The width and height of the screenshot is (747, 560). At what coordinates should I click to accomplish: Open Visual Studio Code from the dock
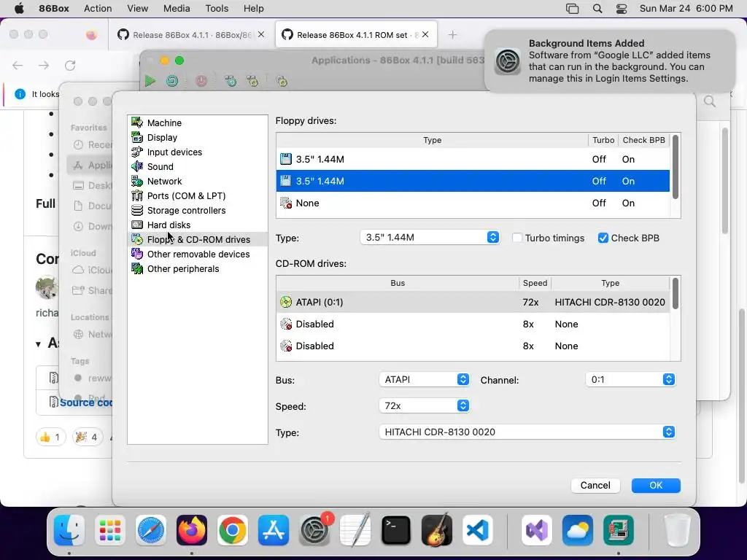[x=477, y=530]
